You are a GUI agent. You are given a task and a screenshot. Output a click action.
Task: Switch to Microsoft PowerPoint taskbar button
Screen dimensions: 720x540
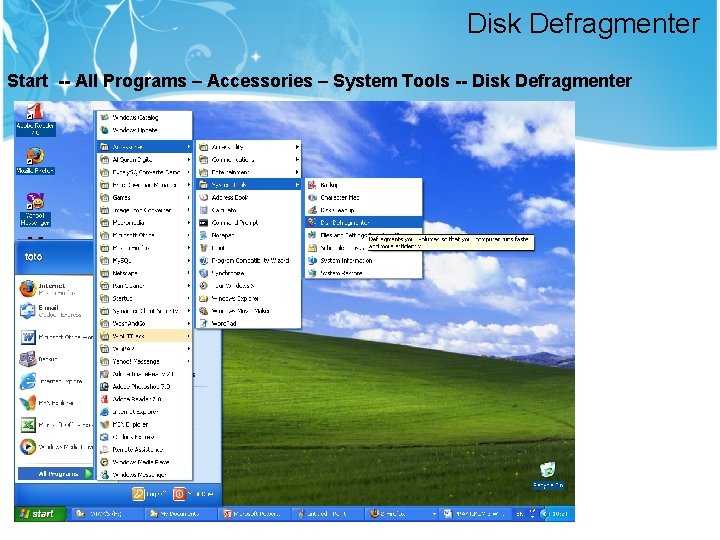coord(253,514)
